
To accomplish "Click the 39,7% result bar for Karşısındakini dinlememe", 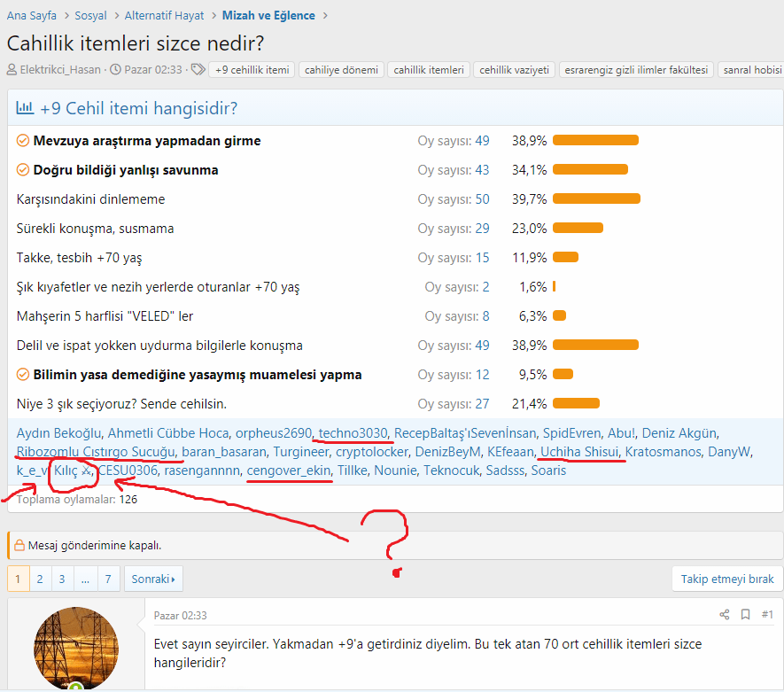I will click(x=596, y=199).
